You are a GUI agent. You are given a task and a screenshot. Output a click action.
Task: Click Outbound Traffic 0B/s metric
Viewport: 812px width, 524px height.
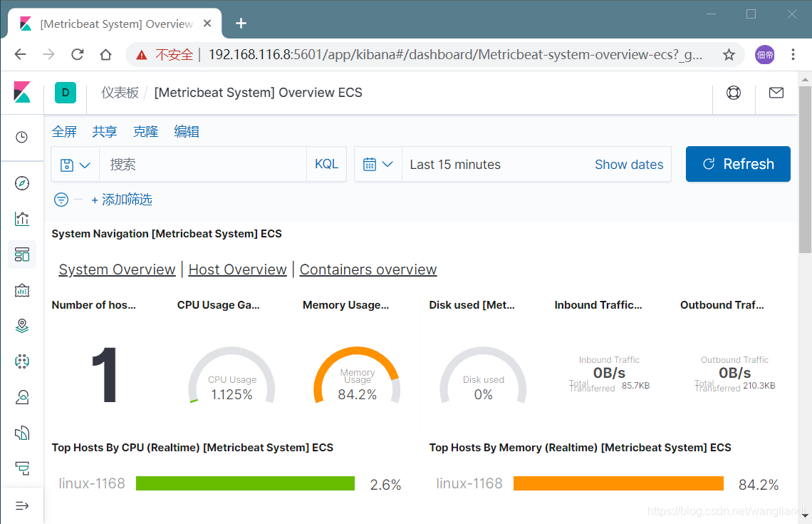click(x=734, y=373)
